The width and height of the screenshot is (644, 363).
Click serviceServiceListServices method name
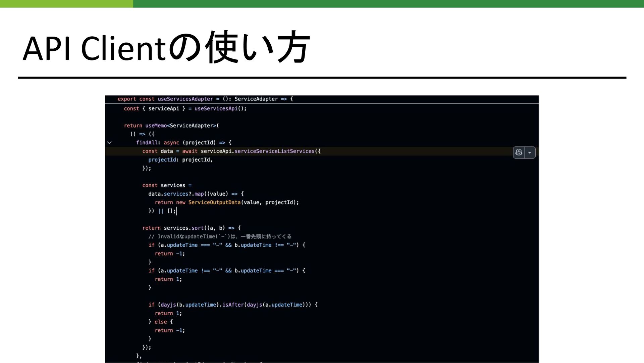[274, 151]
